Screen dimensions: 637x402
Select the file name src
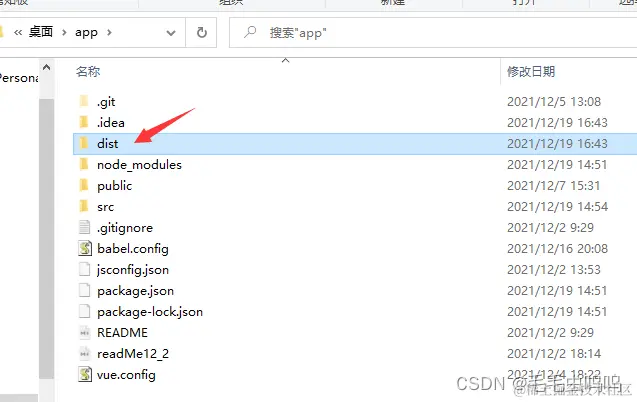click(106, 207)
